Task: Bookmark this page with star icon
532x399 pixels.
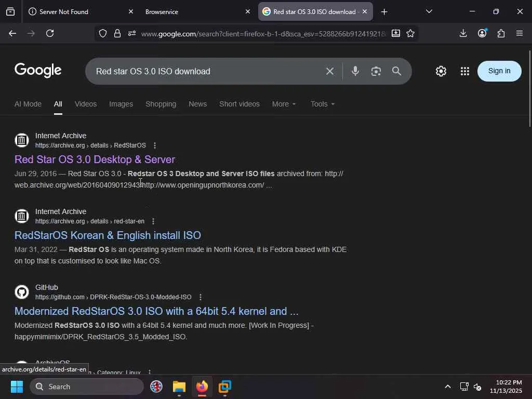Action: click(410, 33)
